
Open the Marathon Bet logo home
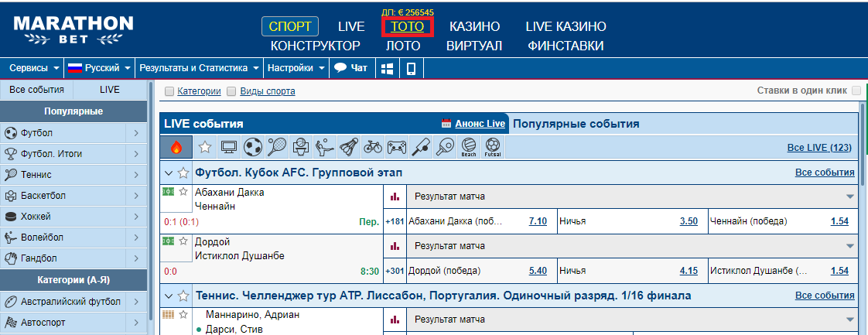(x=73, y=29)
